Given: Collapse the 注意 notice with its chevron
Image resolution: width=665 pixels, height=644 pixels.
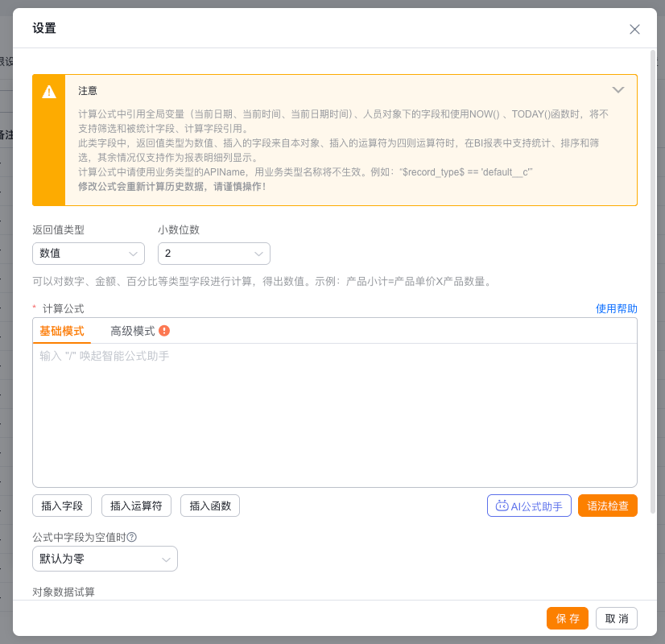Looking at the screenshot, I should pyautogui.click(x=618, y=90).
